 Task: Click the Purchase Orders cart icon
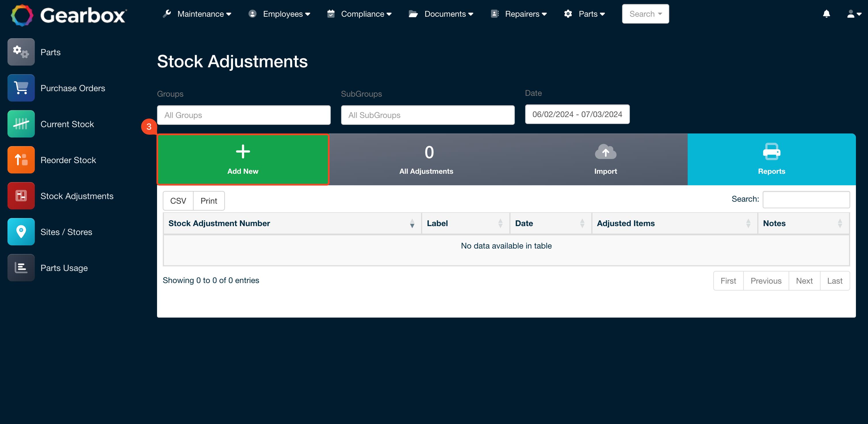coord(21,88)
